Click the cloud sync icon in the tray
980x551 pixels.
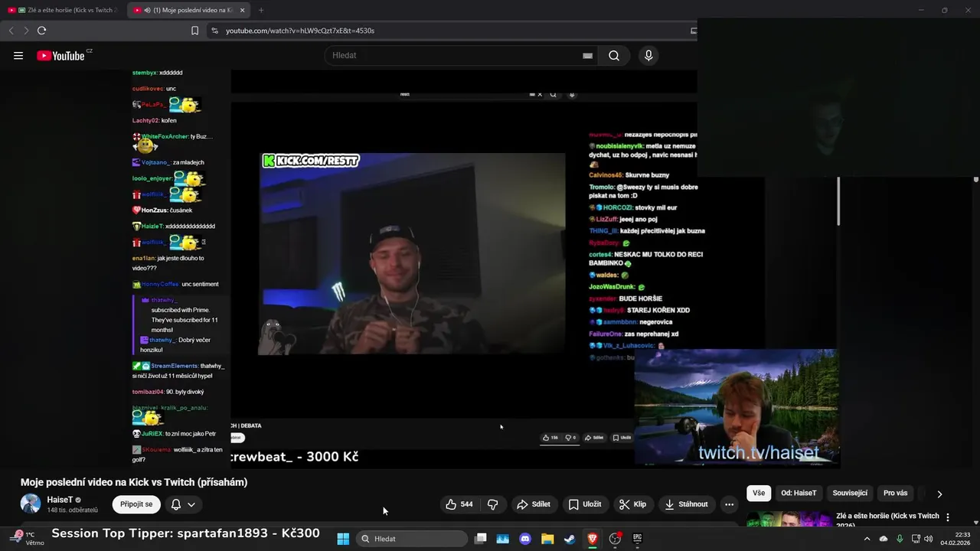[x=884, y=539]
